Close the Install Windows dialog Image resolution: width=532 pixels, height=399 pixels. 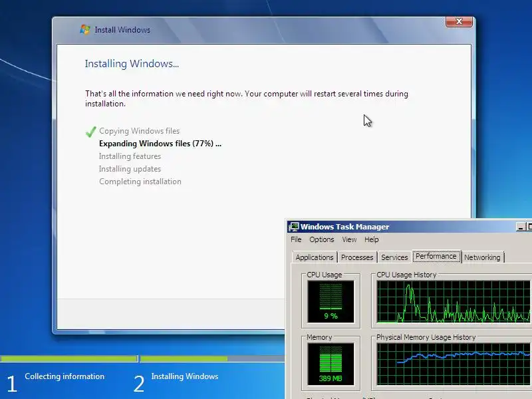coord(459,22)
